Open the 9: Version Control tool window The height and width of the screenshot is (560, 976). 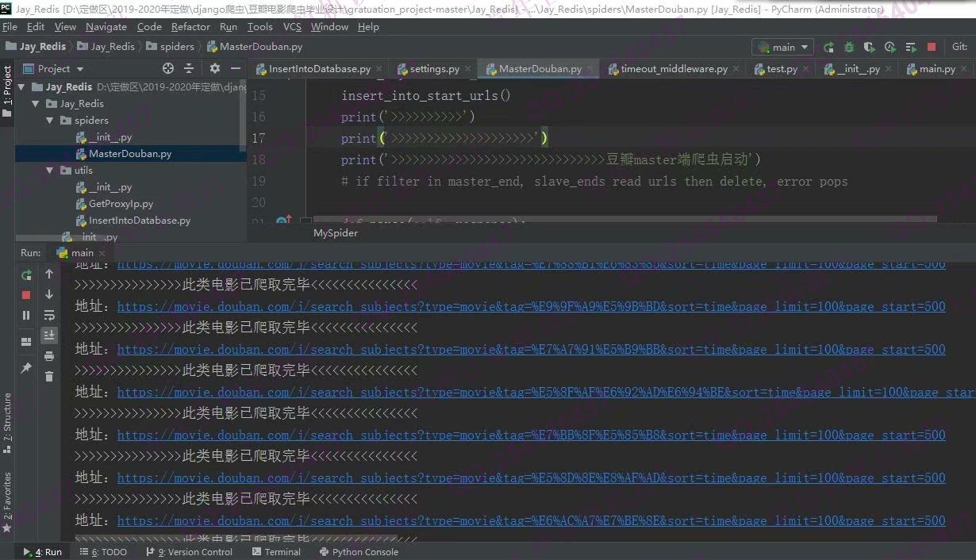[189, 552]
